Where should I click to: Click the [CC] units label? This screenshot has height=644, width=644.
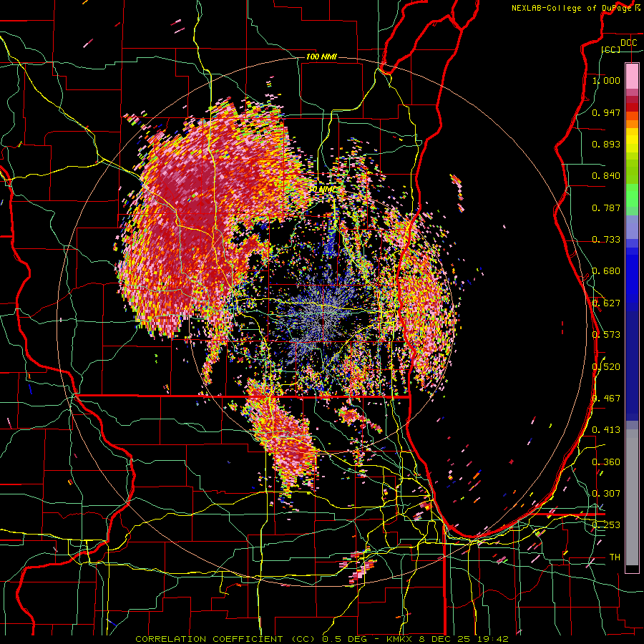point(610,49)
